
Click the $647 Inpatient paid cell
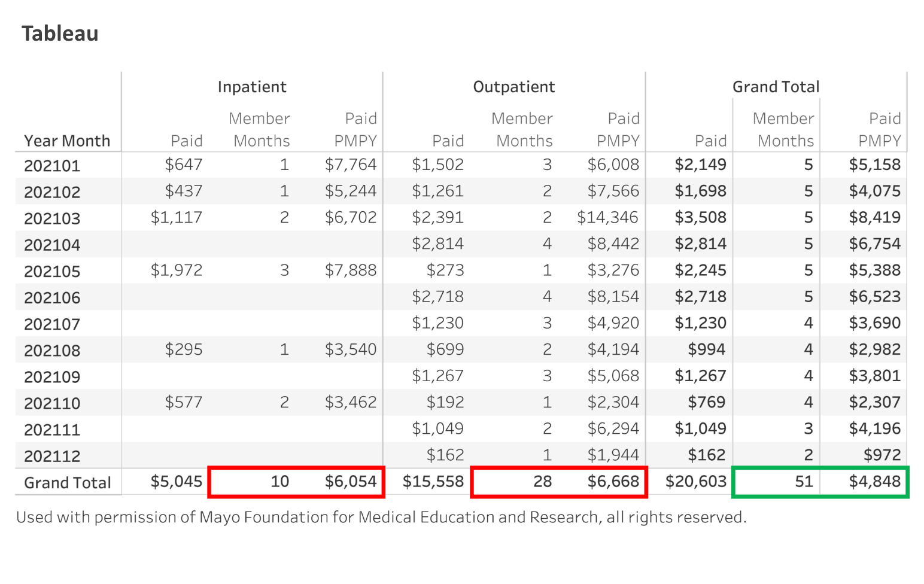coord(184,165)
